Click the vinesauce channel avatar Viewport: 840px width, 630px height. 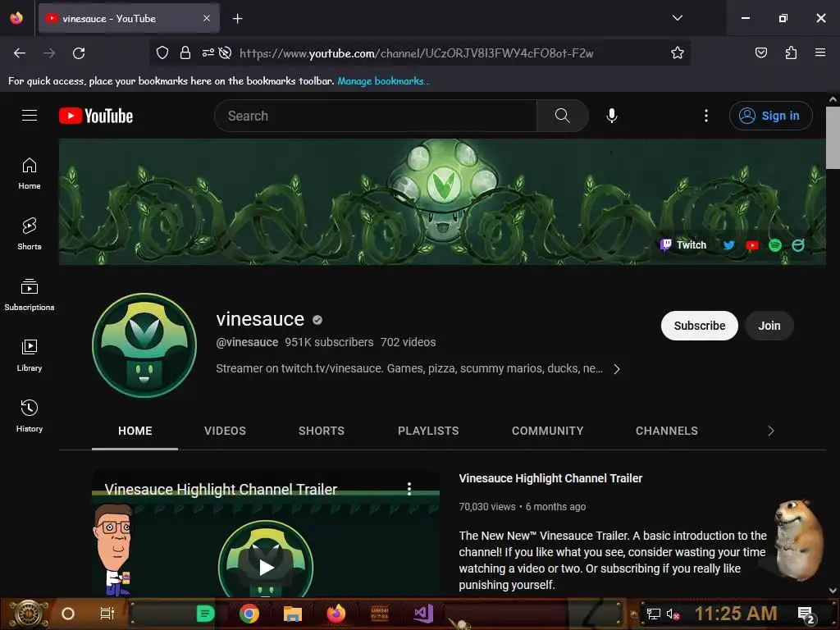click(144, 345)
